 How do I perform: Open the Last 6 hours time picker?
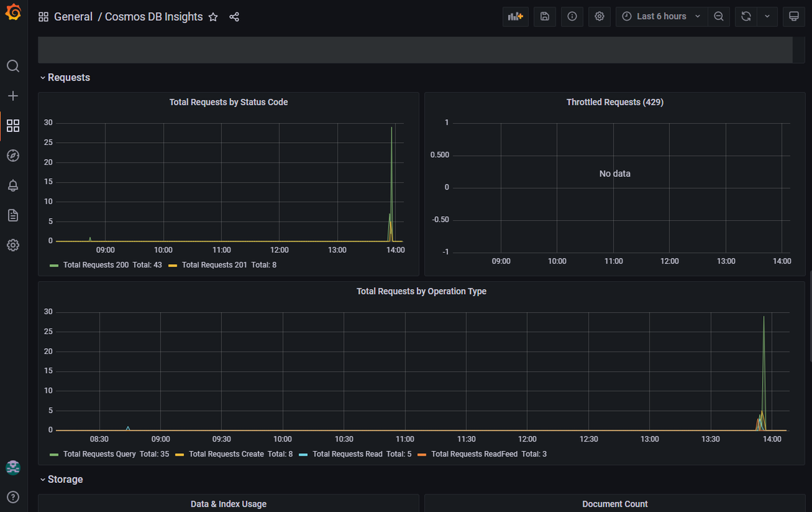[x=662, y=17]
